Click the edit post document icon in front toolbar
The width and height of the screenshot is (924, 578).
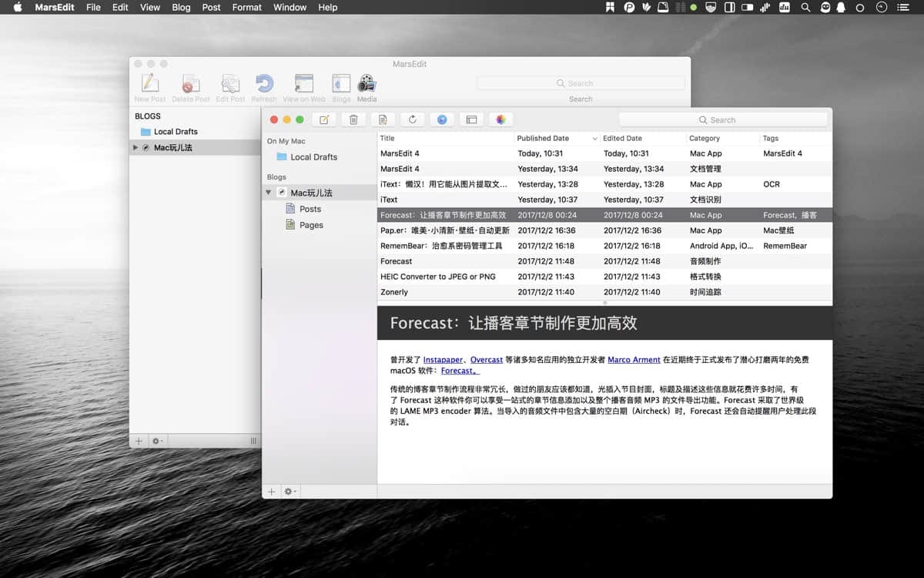click(383, 119)
